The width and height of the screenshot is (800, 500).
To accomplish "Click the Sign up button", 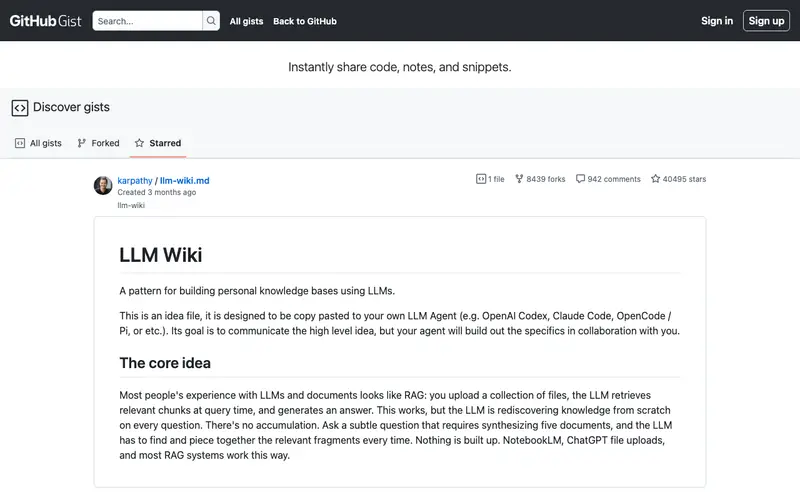I will (x=766, y=21).
